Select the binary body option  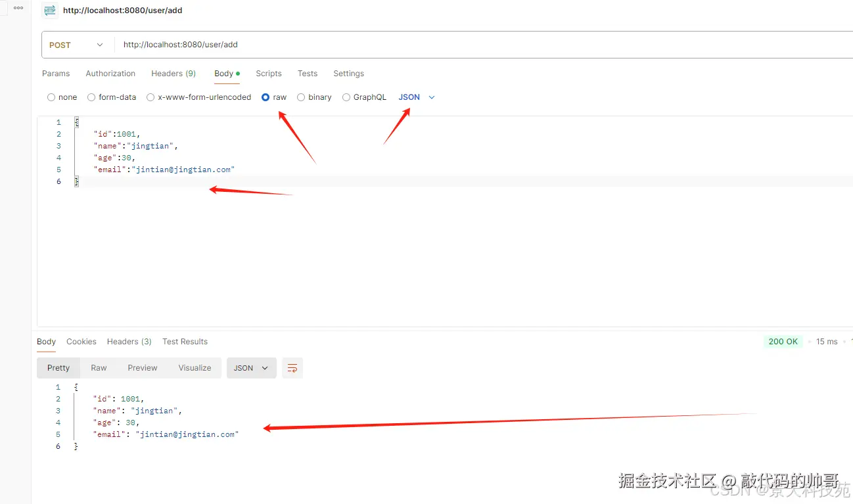pos(314,97)
